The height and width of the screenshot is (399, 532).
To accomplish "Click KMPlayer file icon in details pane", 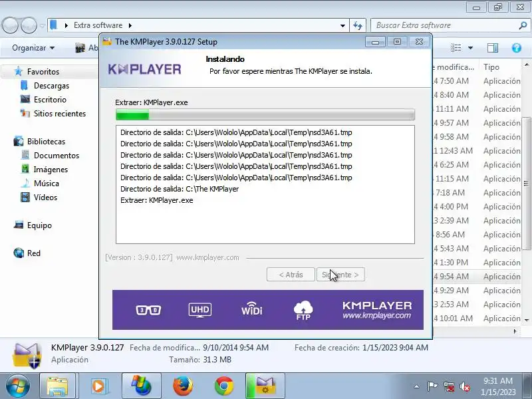I will (x=27, y=355).
